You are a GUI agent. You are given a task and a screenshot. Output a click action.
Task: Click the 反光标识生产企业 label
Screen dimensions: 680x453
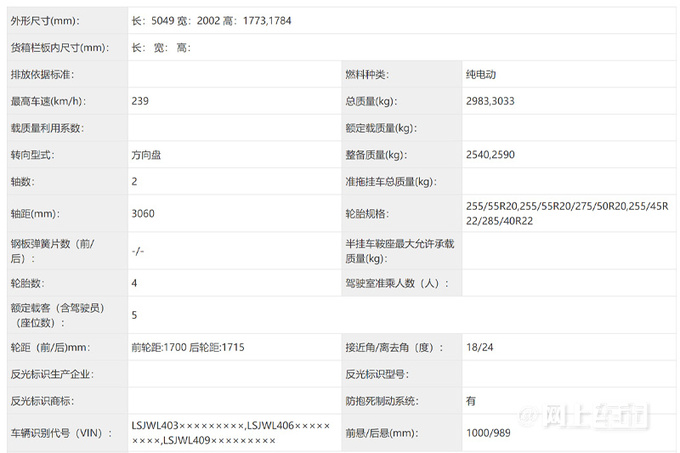[52, 375]
